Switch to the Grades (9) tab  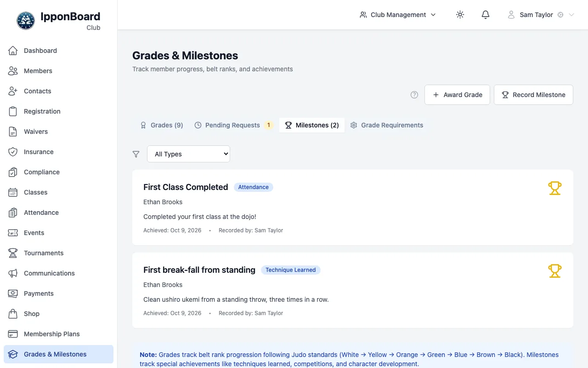(162, 125)
